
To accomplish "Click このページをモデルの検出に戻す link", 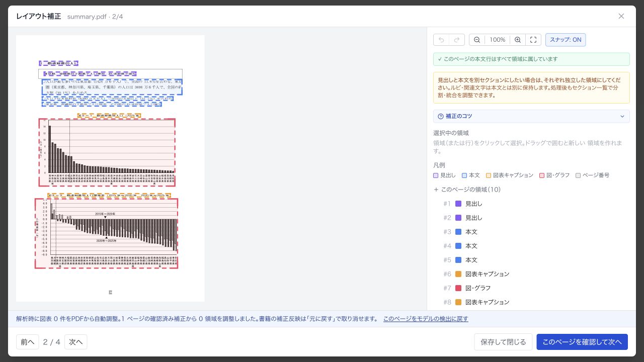I will click(426, 319).
